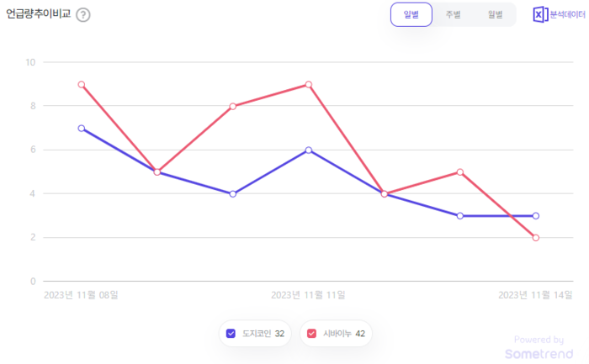Click 시바이누 point at value 8

click(x=233, y=106)
